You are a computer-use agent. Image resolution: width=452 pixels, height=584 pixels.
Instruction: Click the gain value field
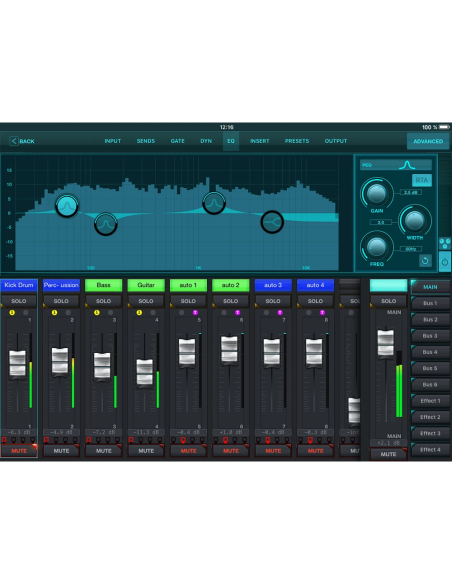tap(411, 193)
